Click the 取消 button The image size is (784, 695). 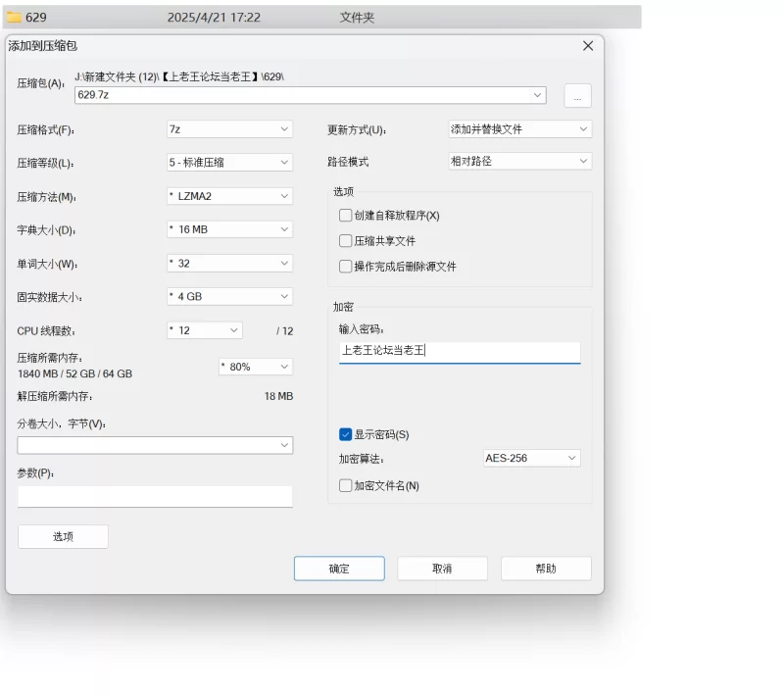442,569
